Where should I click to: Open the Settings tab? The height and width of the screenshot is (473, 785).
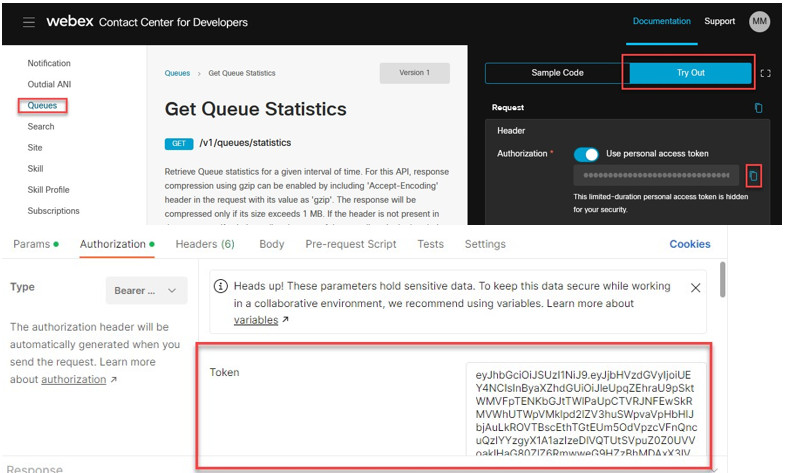[485, 244]
